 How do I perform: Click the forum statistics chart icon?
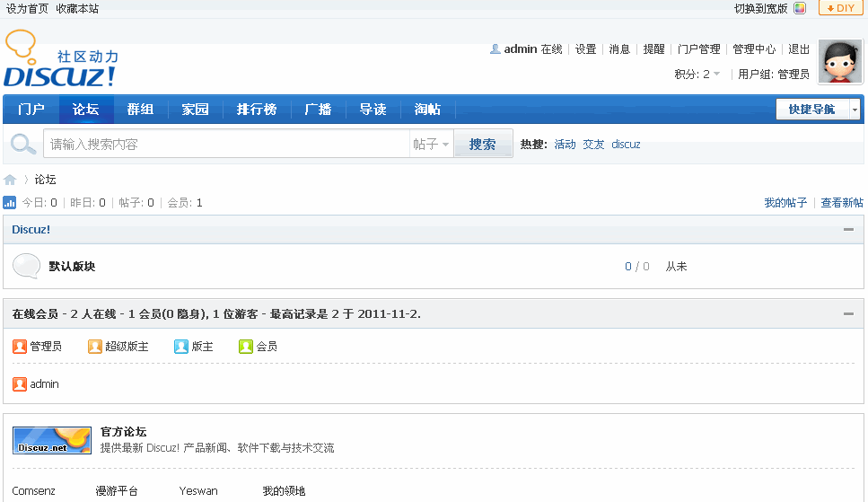pos(9,203)
